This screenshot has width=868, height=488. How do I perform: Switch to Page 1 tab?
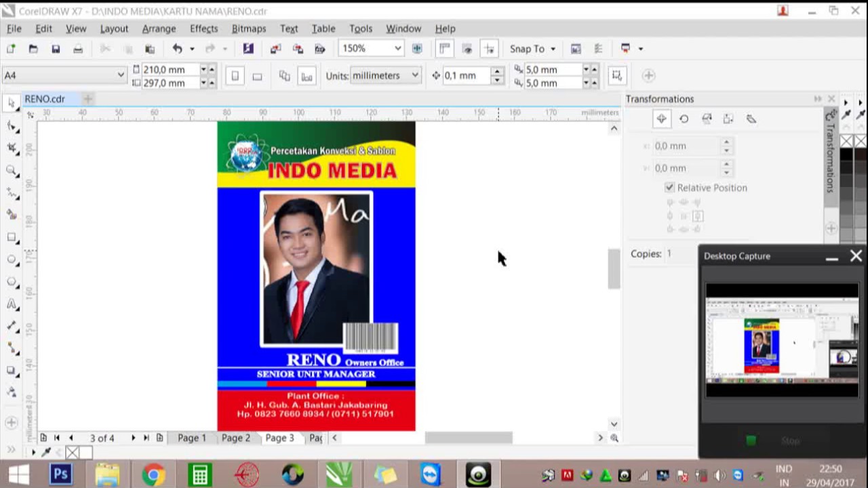pos(192,438)
